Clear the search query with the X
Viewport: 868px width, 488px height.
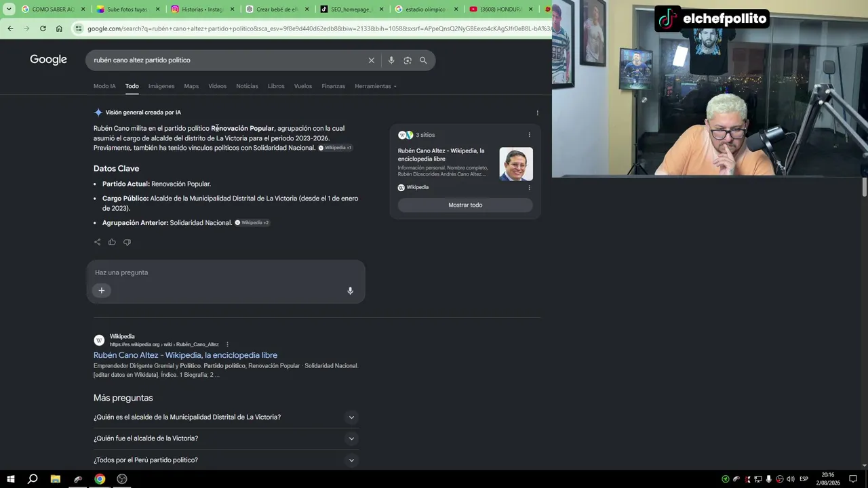pyautogui.click(x=372, y=60)
